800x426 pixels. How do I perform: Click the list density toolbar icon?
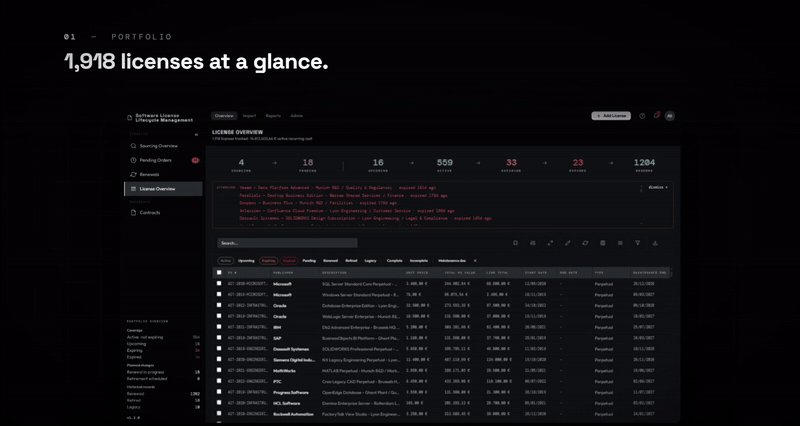(620, 243)
